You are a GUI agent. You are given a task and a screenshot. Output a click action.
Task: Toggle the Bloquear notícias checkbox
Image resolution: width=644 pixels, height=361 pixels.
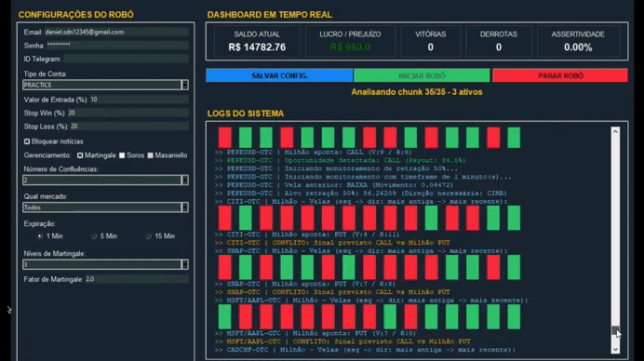pos(27,141)
